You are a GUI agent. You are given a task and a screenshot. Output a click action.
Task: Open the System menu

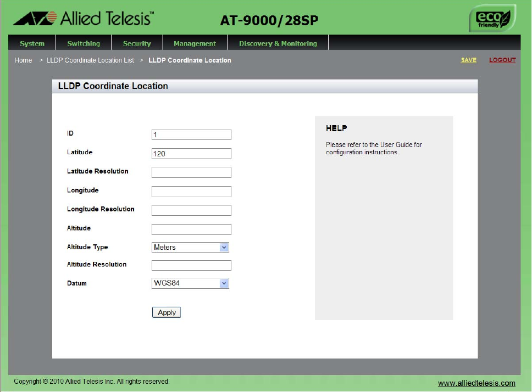tap(32, 43)
